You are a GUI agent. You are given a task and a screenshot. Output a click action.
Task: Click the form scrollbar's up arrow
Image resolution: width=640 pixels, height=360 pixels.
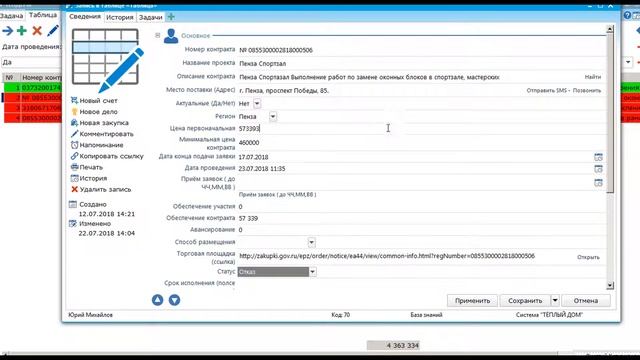point(610,29)
